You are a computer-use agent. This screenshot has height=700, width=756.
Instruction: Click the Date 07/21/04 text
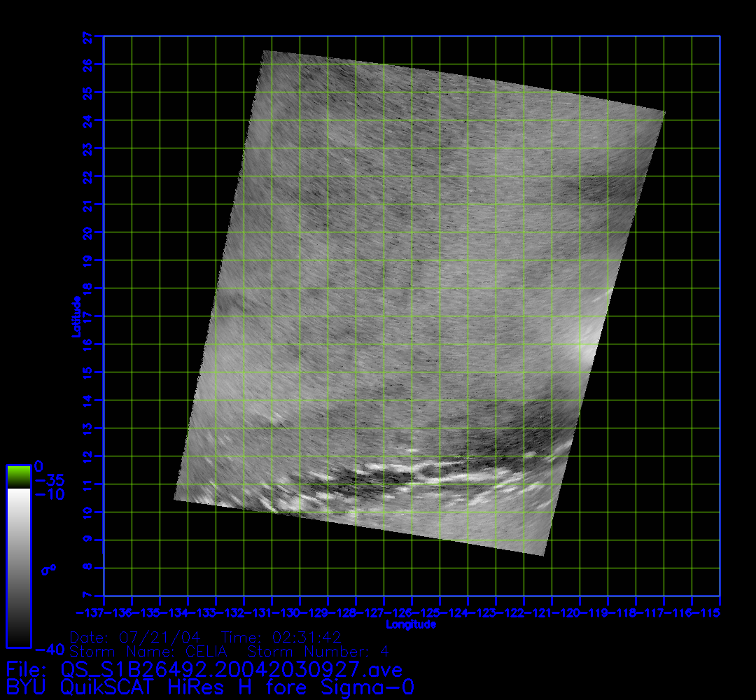click(x=135, y=638)
